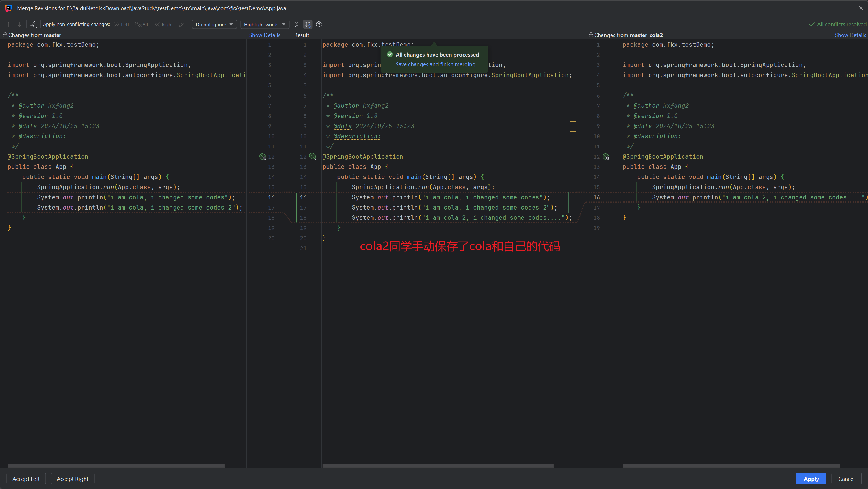
Task: Click '@version 1.0' in the left pane
Action: pyautogui.click(x=40, y=116)
